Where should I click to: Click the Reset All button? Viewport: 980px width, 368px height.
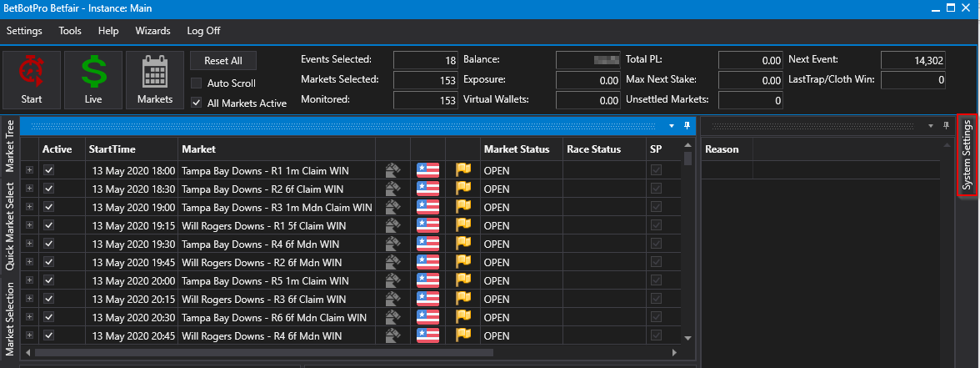[x=223, y=61]
